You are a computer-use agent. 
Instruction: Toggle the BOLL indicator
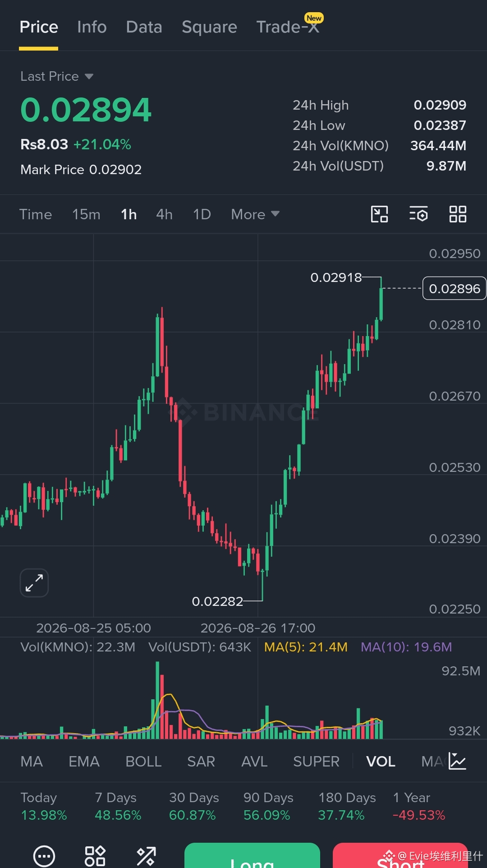coord(143,762)
